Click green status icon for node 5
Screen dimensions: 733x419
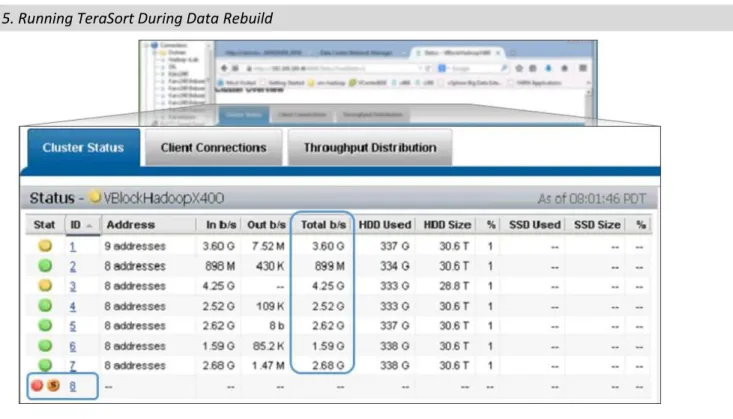(x=45, y=325)
